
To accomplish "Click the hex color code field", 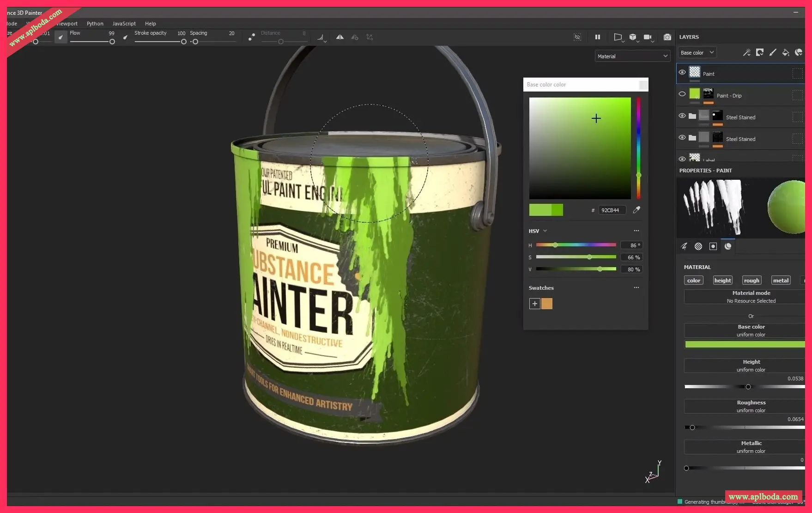I will [x=612, y=210].
